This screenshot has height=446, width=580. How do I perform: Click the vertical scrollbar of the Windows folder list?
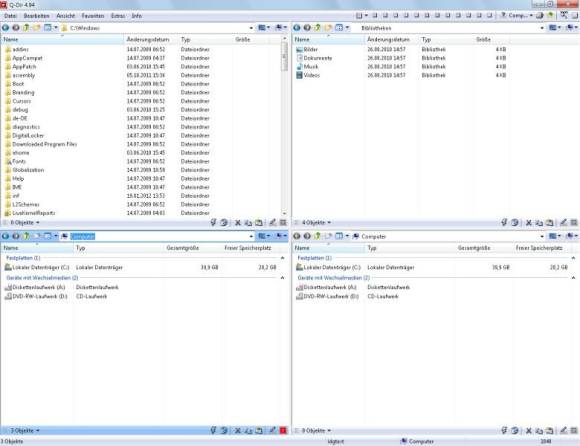coord(284,126)
